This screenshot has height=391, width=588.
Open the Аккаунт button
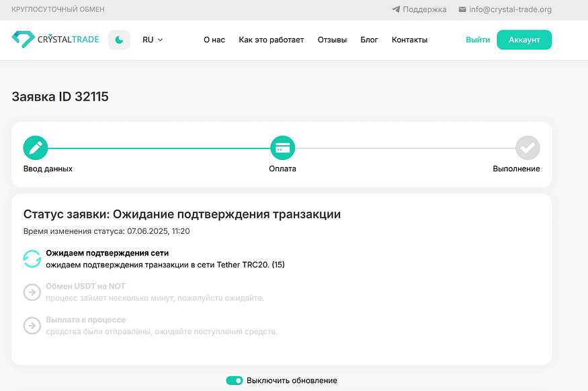(x=524, y=40)
